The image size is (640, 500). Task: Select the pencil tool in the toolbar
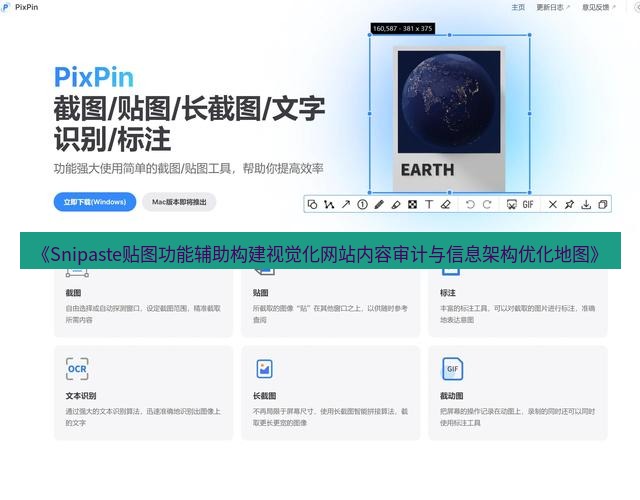(x=379, y=204)
